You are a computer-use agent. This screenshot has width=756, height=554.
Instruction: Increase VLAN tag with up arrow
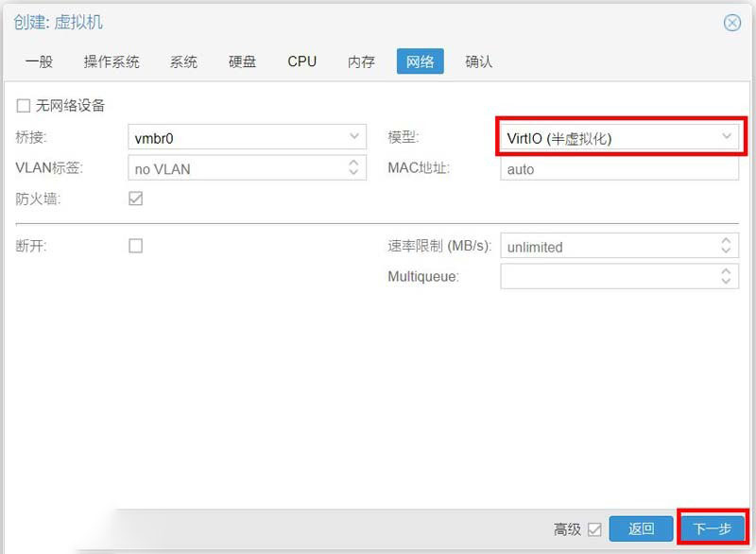(x=353, y=163)
